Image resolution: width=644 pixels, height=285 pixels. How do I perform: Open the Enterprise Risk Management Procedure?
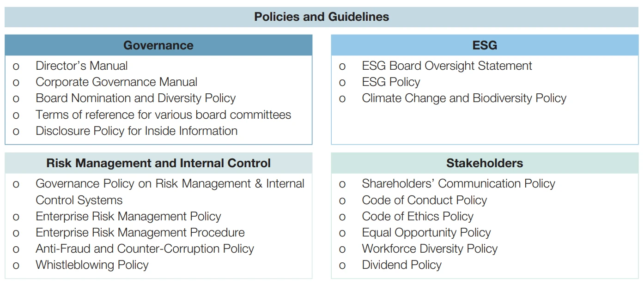click(140, 232)
